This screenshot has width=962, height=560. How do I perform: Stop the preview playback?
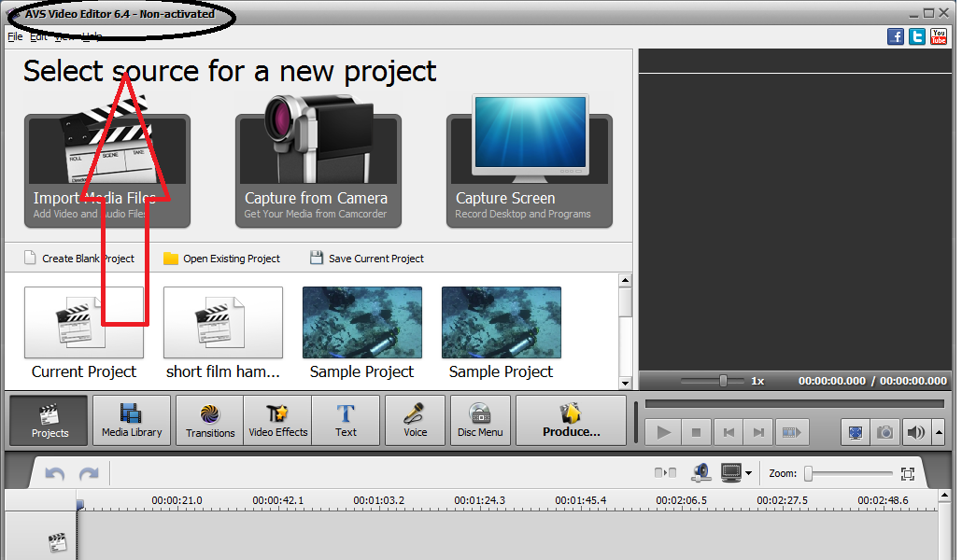pyautogui.click(x=696, y=432)
